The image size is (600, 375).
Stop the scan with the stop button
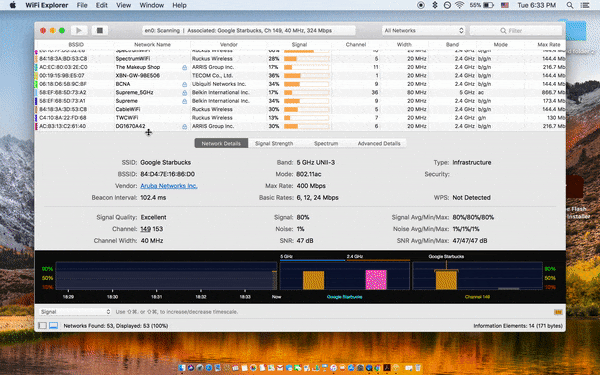tap(99, 30)
